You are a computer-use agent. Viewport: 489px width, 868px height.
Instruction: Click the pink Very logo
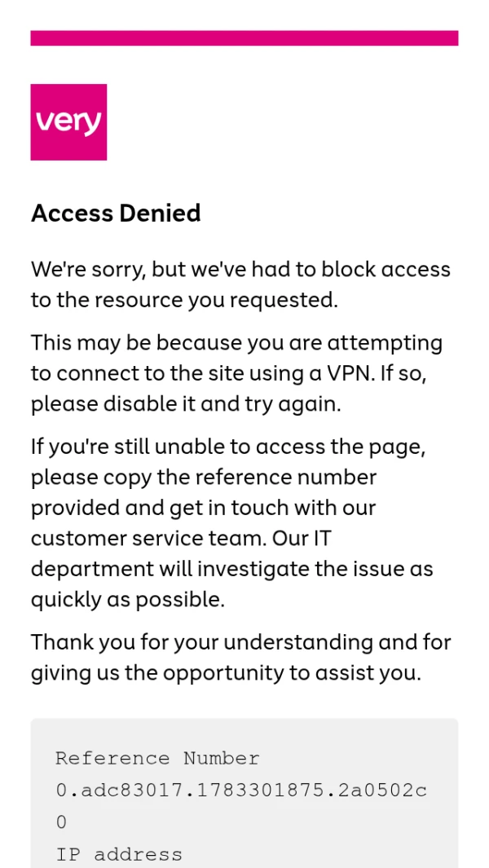(68, 122)
